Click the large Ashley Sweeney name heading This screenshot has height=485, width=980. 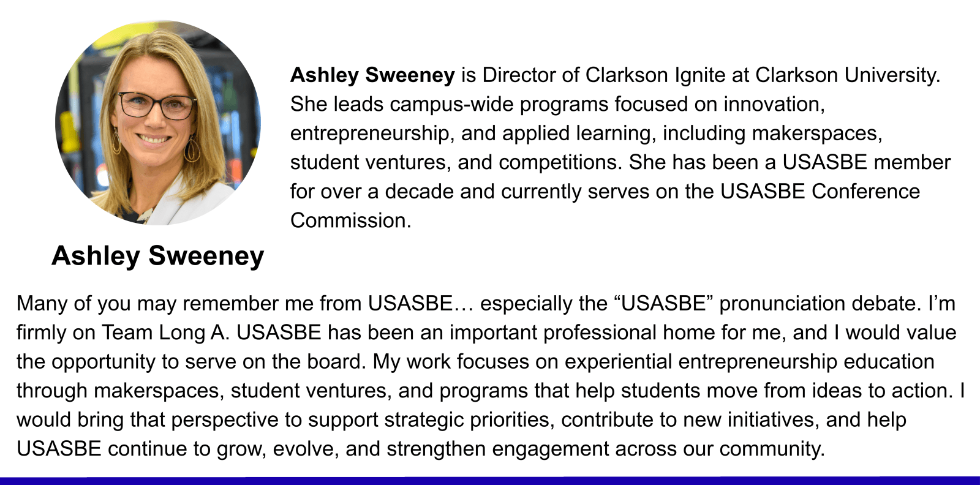[158, 255]
